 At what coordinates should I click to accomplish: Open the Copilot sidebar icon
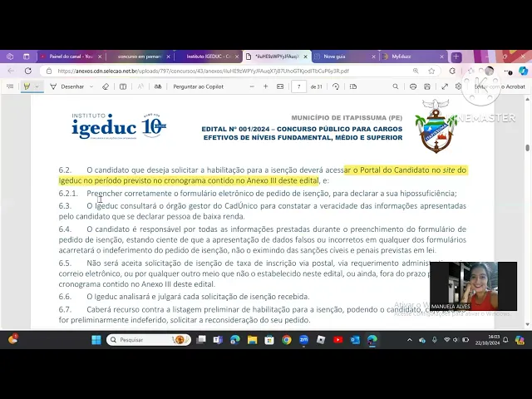[523, 71]
